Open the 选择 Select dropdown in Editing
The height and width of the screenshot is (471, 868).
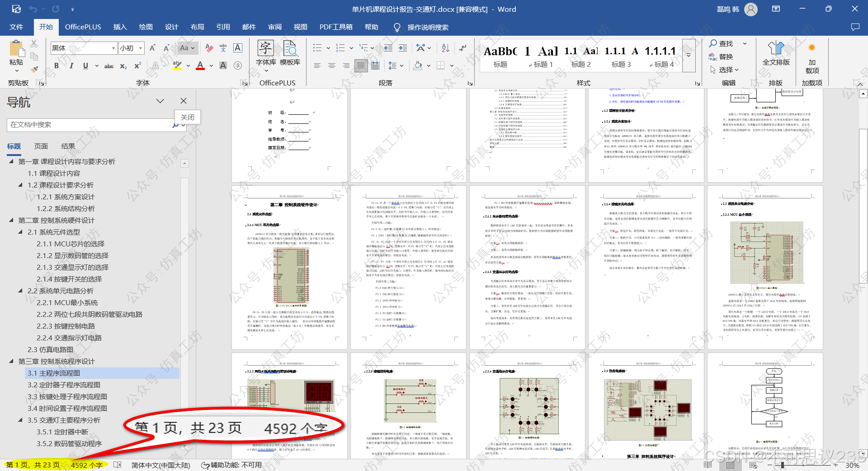click(724, 70)
